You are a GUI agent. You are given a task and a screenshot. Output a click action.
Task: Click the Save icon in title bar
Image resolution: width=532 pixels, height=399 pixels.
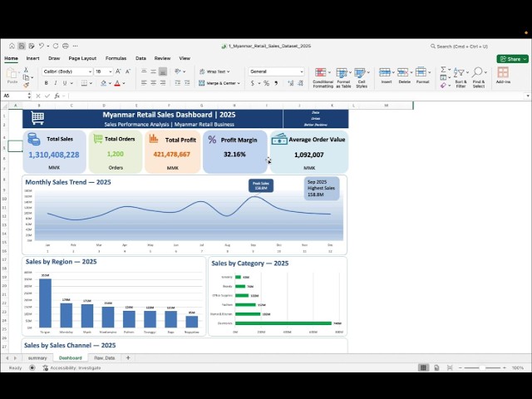(x=22, y=46)
